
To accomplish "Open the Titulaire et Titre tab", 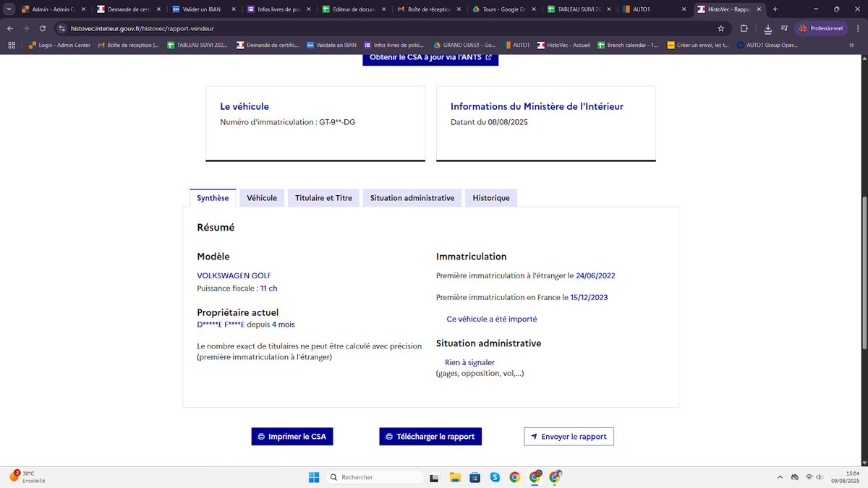I will pyautogui.click(x=323, y=198).
